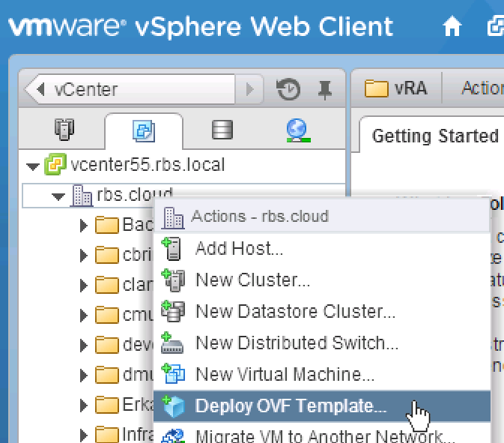Expand the dev folder node
This screenshot has width=504, height=443.
point(84,346)
